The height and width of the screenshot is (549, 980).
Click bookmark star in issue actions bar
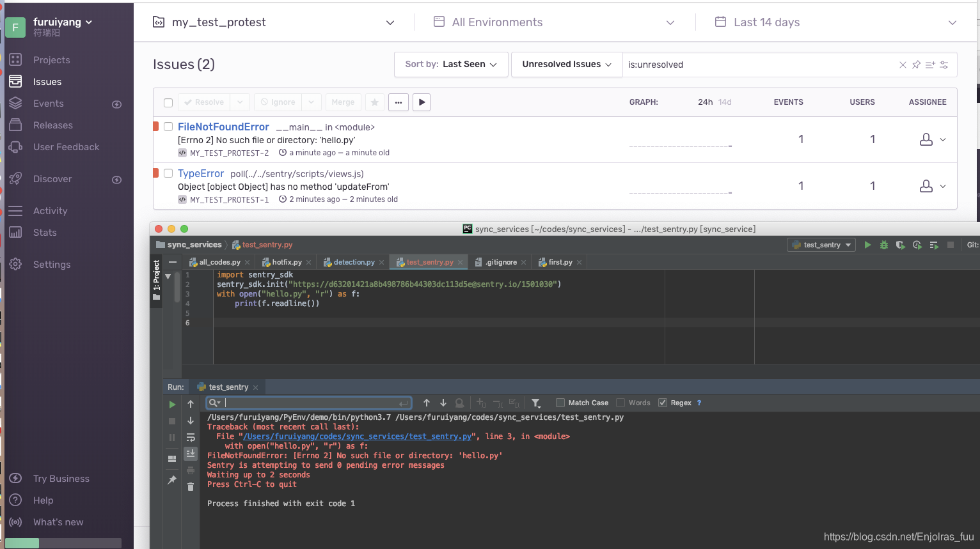[x=375, y=102]
